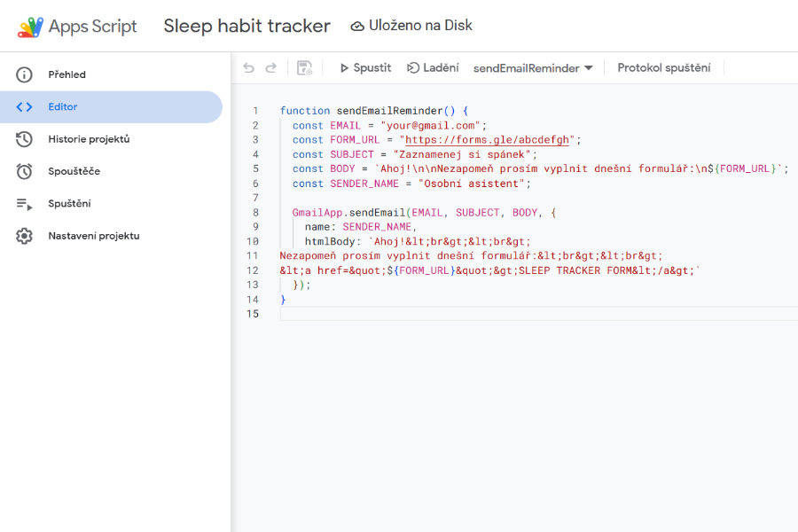
Task: Open Spouštěče via the alarm clock icon
Action: pyautogui.click(x=22, y=171)
